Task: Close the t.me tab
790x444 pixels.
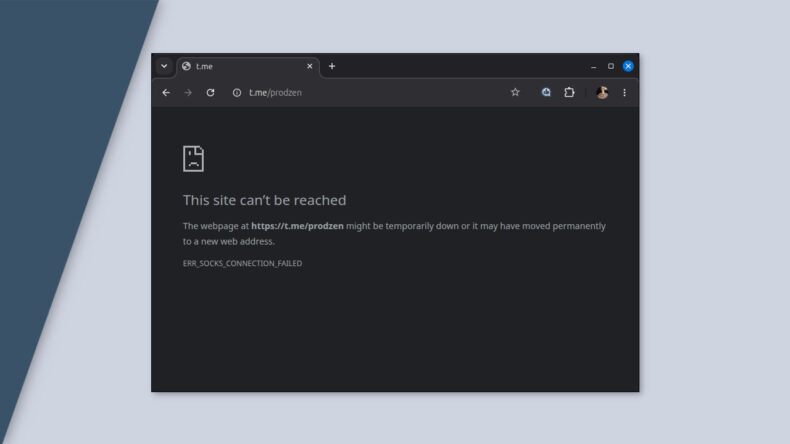Action: (x=310, y=66)
